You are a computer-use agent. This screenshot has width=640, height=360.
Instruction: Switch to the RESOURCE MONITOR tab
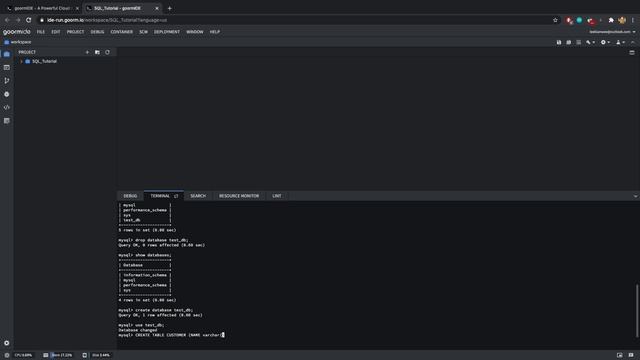tap(239, 196)
